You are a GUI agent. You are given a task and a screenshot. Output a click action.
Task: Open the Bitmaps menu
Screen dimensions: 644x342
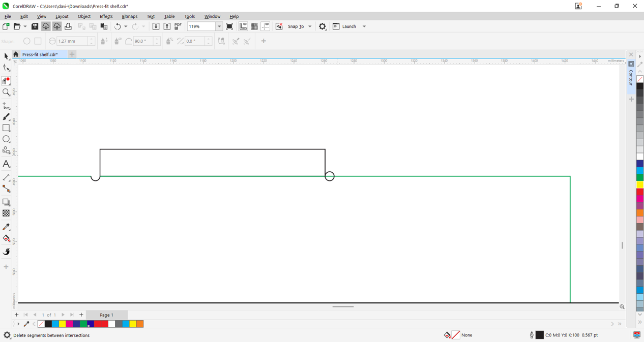point(130,16)
